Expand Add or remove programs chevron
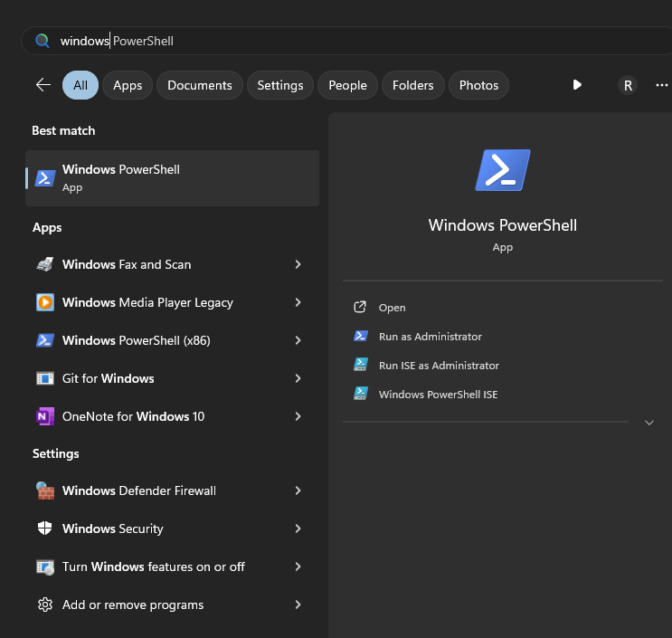The image size is (672, 638). (298, 605)
